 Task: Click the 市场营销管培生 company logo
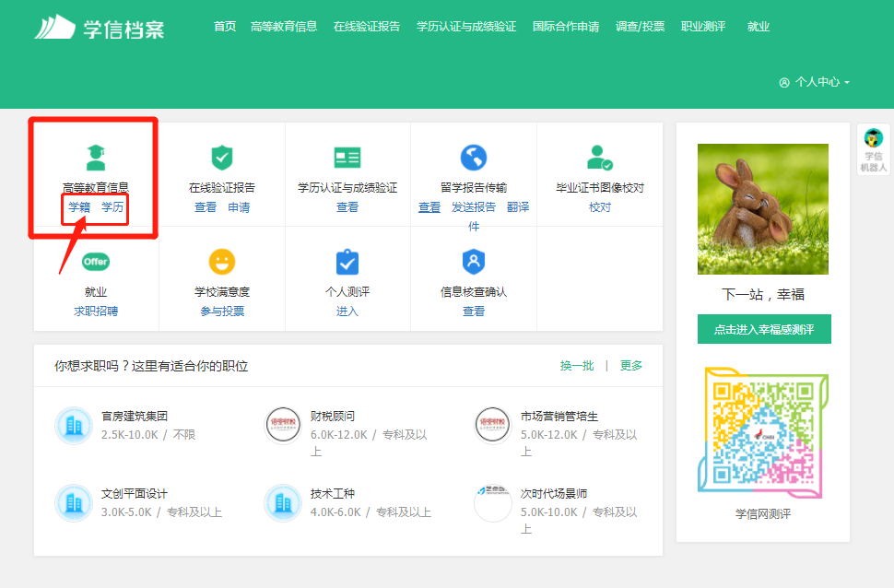[x=492, y=426]
